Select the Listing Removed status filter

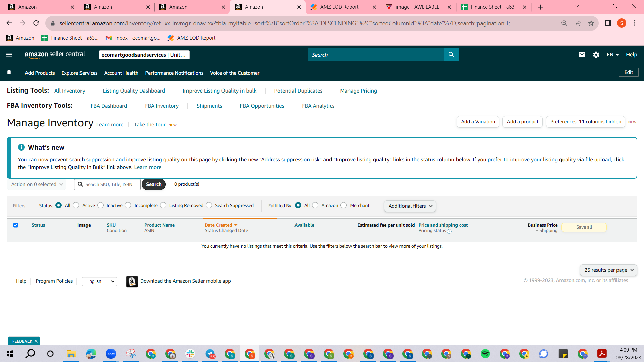[x=163, y=205]
